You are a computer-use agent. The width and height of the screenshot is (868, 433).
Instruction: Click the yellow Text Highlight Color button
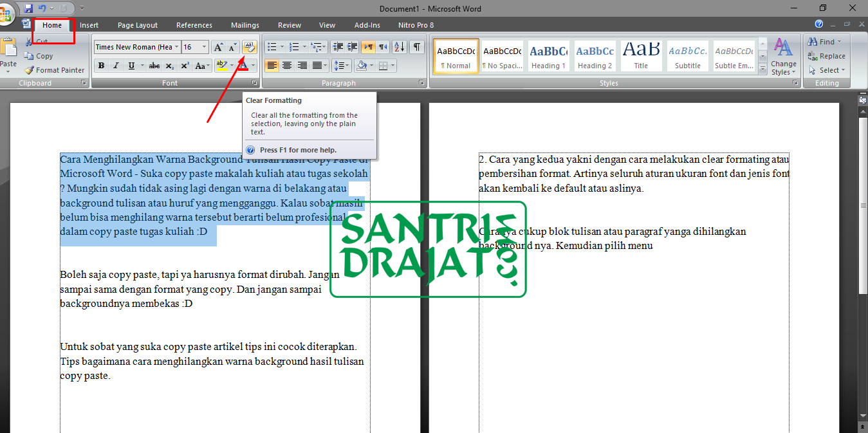[221, 66]
